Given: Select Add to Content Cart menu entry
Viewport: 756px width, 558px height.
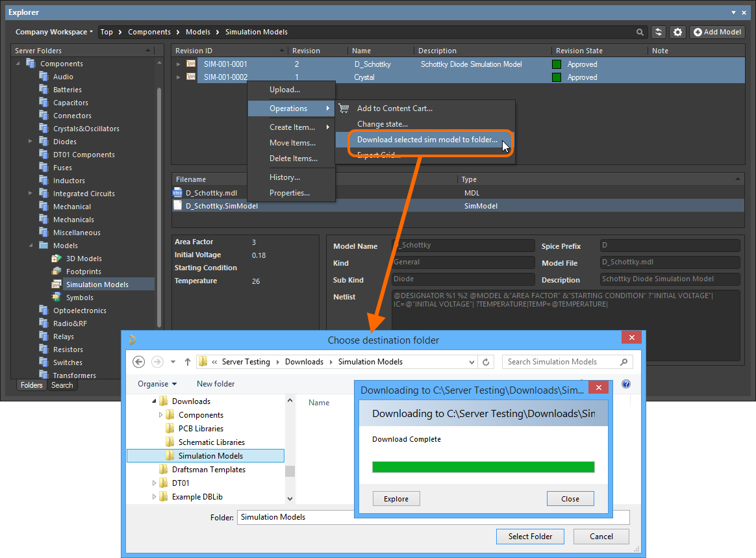Looking at the screenshot, I should (x=394, y=108).
